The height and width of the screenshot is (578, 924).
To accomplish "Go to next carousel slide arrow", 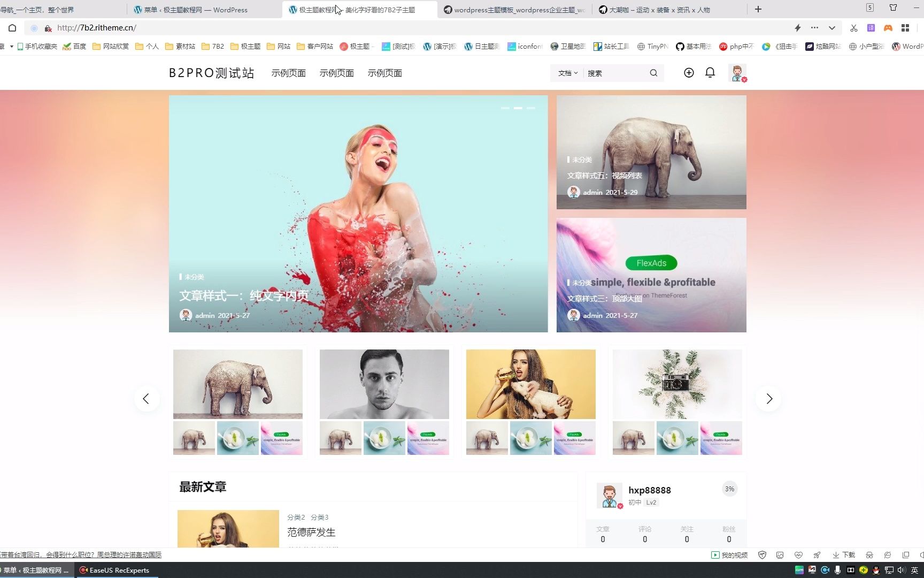I will [769, 399].
